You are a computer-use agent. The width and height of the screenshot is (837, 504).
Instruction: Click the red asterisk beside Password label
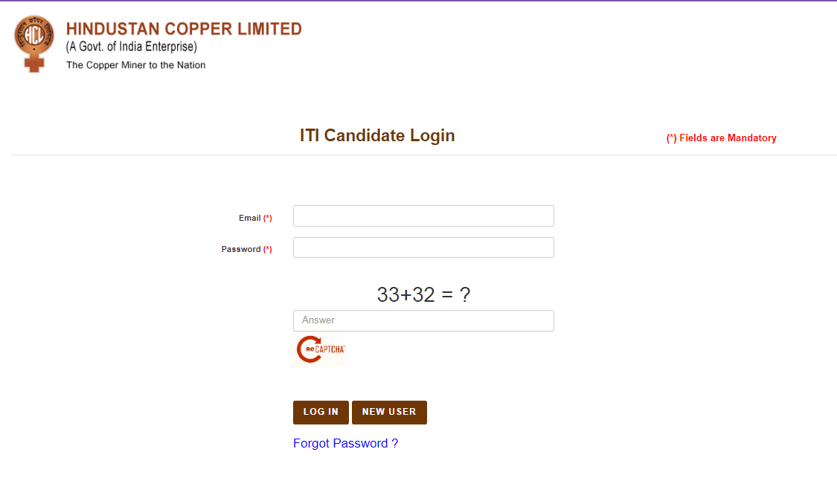268,250
